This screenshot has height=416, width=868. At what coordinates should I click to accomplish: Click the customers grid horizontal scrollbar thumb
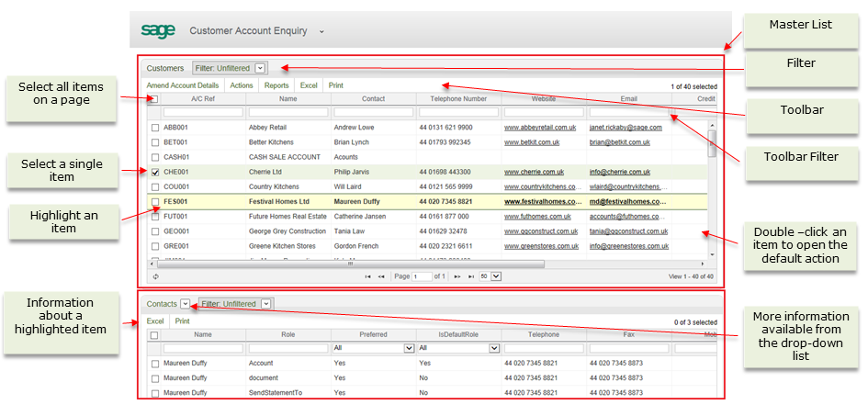point(350,264)
